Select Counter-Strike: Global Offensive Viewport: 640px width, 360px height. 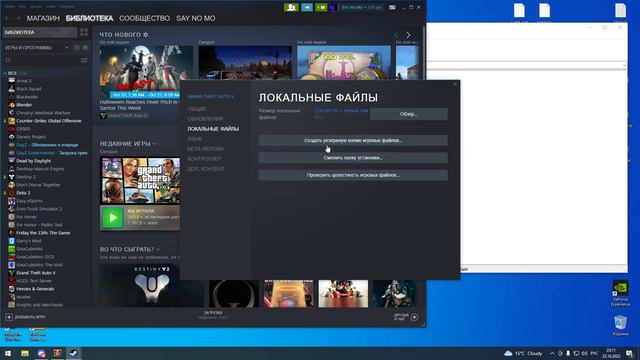tap(49, 121)
